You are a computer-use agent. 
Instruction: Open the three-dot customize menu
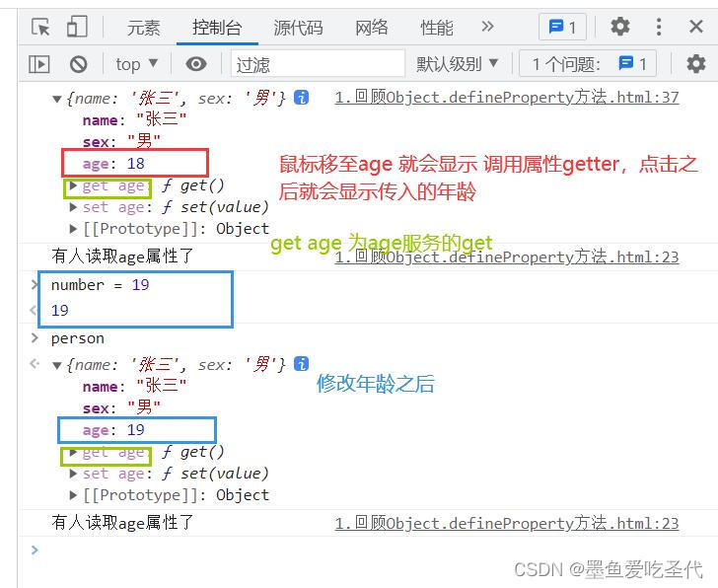click(659, 27)
